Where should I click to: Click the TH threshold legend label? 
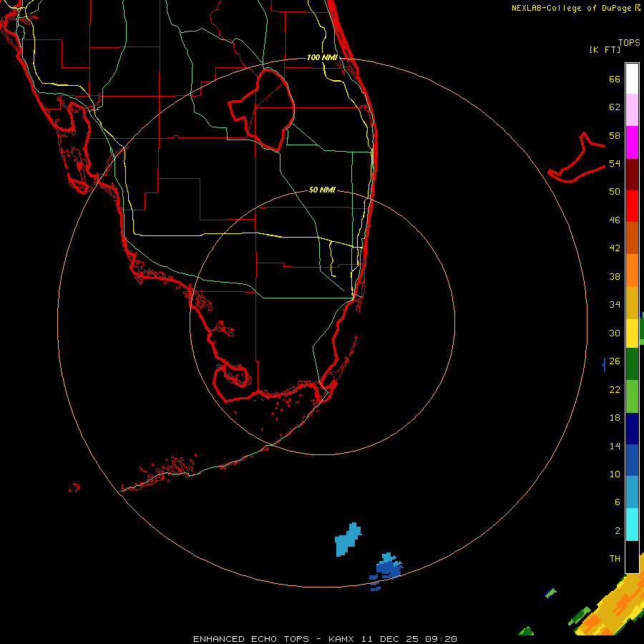tap(615, 559)
